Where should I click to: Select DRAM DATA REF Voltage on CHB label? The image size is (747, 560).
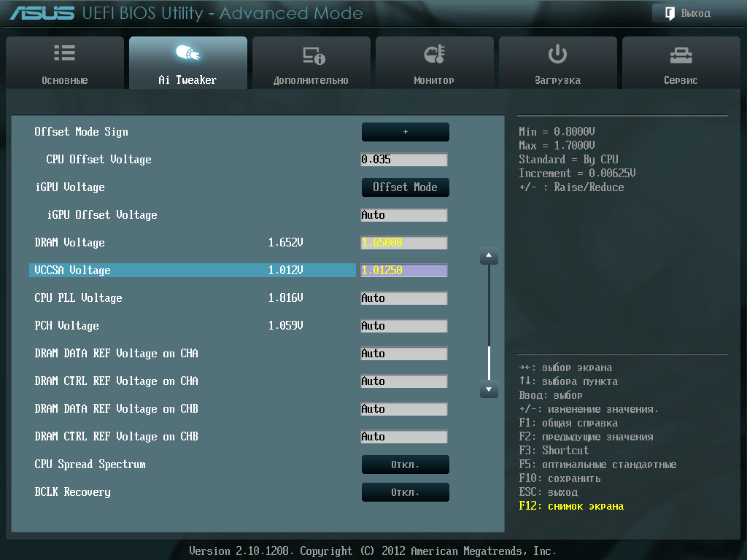pos(116,408)
